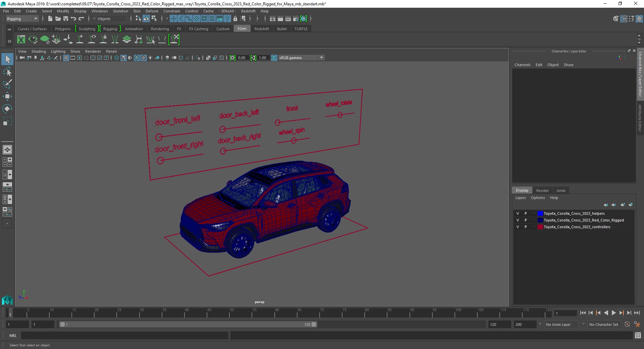Activate the Rotate tool
Viewport: 644px width, 349px height.
point(7,108)
